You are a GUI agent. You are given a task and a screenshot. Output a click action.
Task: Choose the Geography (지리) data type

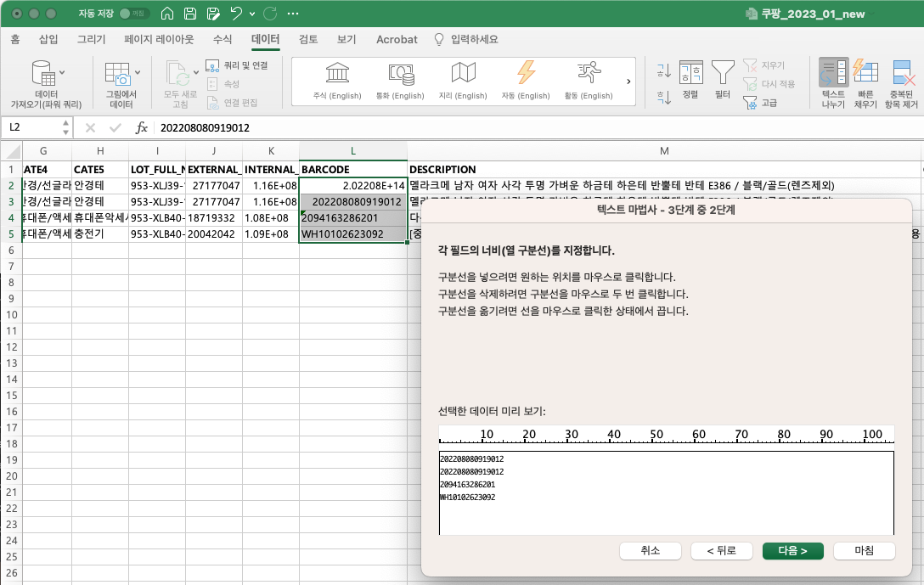point(463,81)
